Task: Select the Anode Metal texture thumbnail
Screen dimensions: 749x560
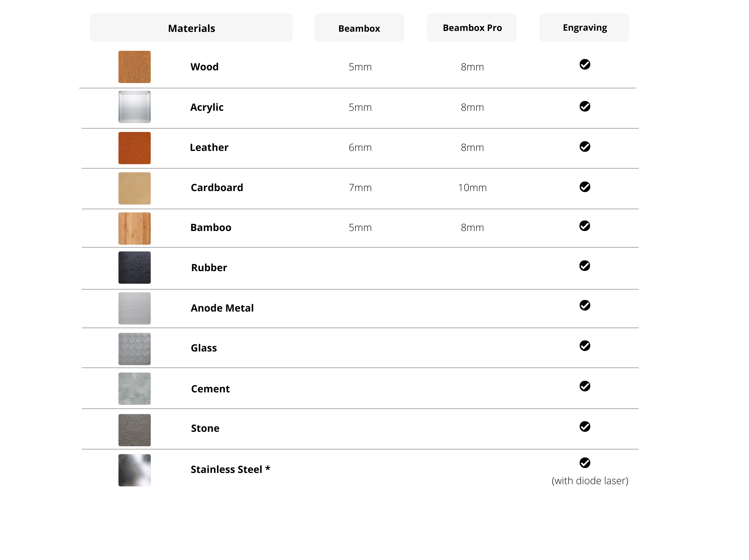Action: [134, 308]
